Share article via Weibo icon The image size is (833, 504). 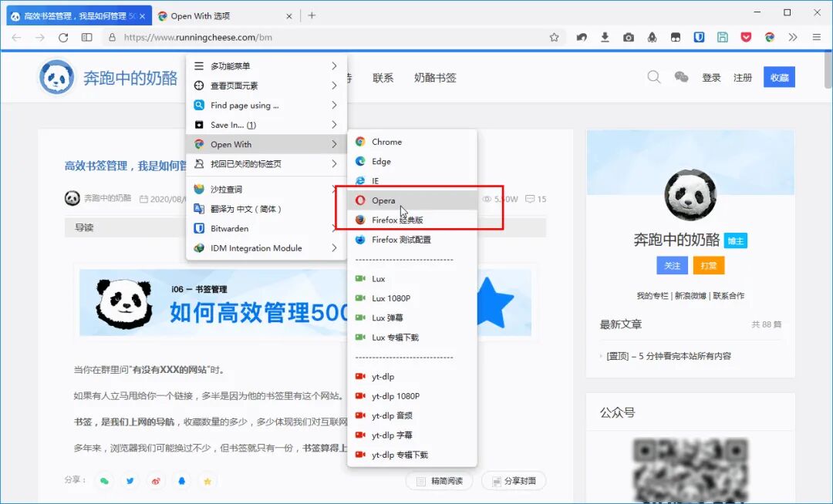click(156, 481)
